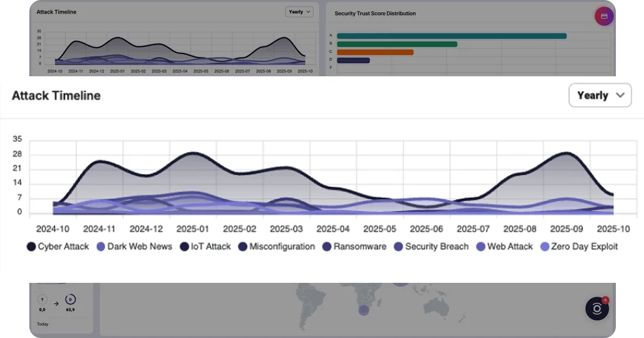
Task: Click the 2025-09 label on enlarged chart axis
Action: click(567, 229)
